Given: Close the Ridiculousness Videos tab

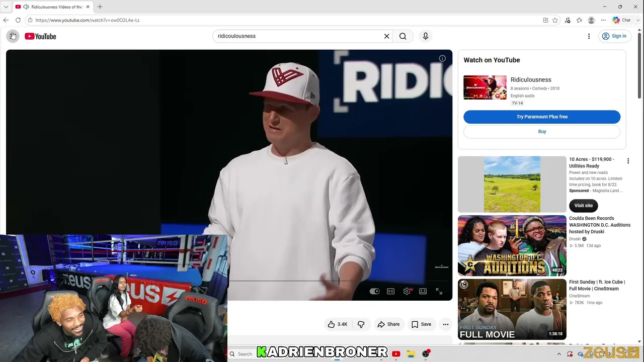Looking at the screenshot, I should tap(88, 7).
